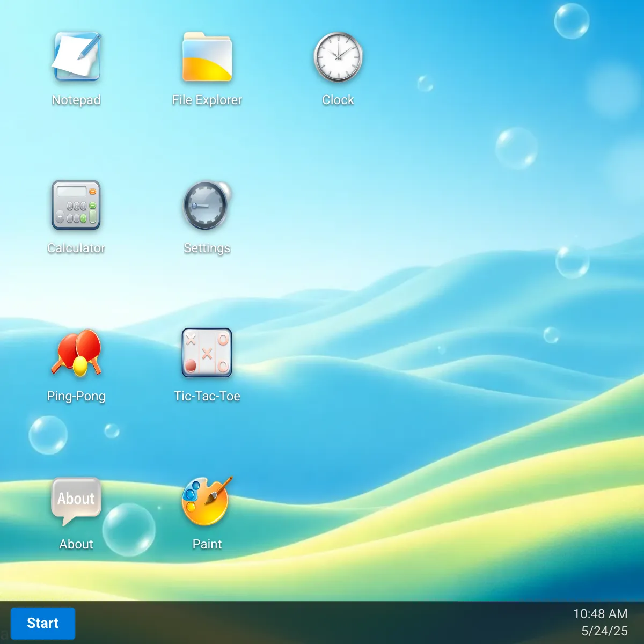Open the Tic-Tac-Toe game icon

207,353
